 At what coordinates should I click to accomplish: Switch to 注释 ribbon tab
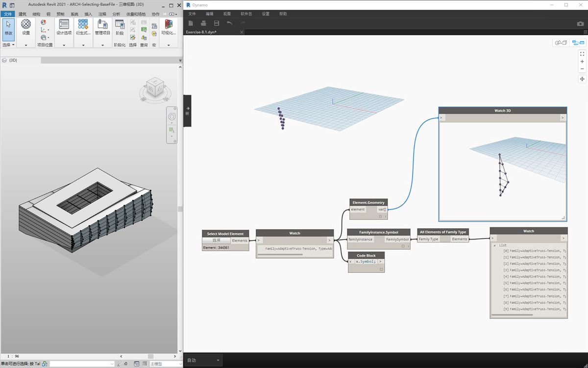pyautogui.click(x=102, y=14)
